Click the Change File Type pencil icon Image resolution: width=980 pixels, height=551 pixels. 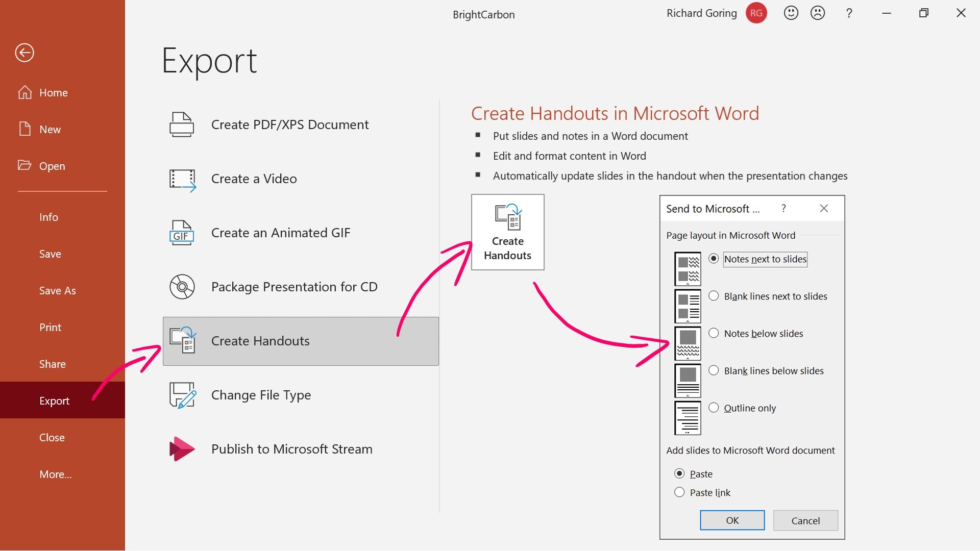182,395
